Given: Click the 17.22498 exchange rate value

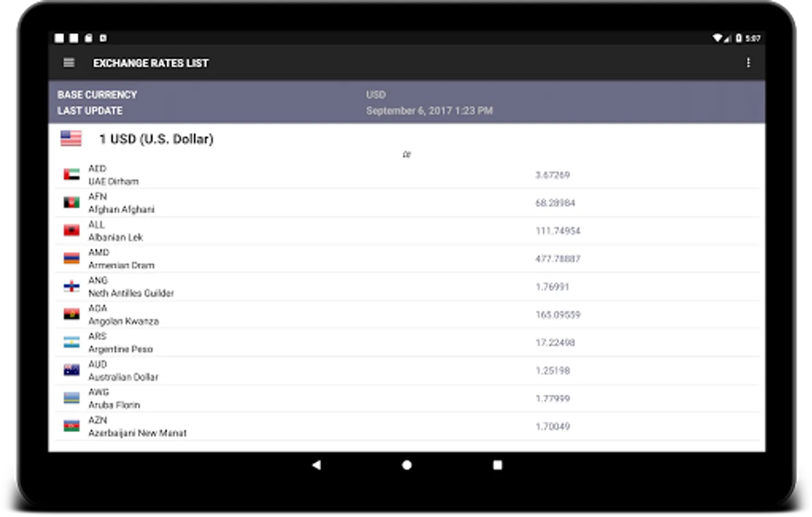Looking at the screenshot, I should [x=555, y=342].
